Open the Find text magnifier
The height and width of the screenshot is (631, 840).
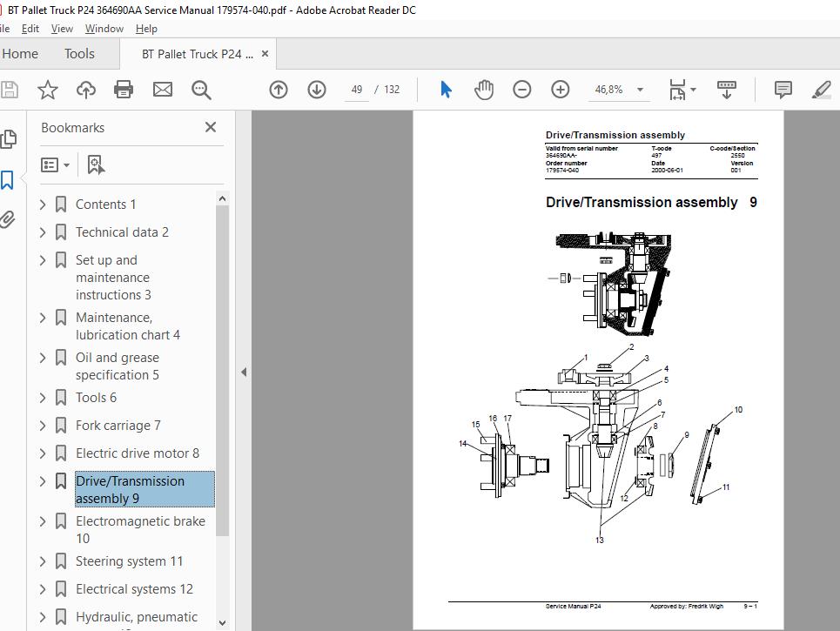click(201, 90)
